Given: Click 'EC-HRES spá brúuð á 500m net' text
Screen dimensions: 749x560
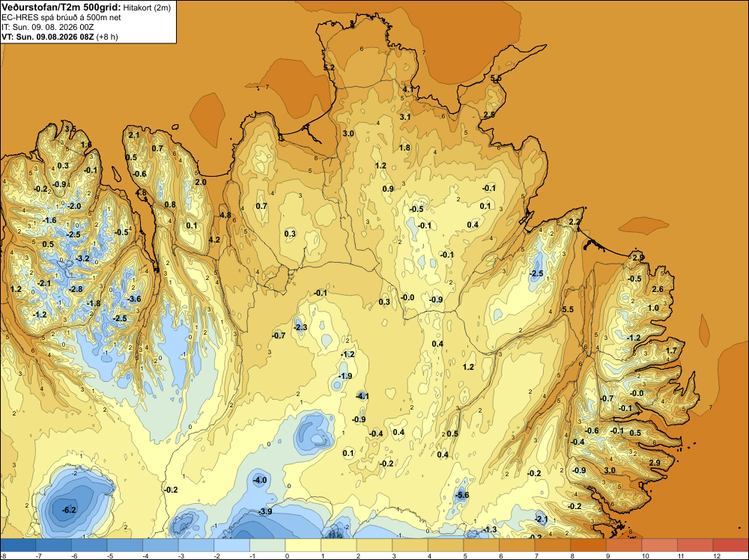Looking at the screenshot, I should tap(61, 18).
